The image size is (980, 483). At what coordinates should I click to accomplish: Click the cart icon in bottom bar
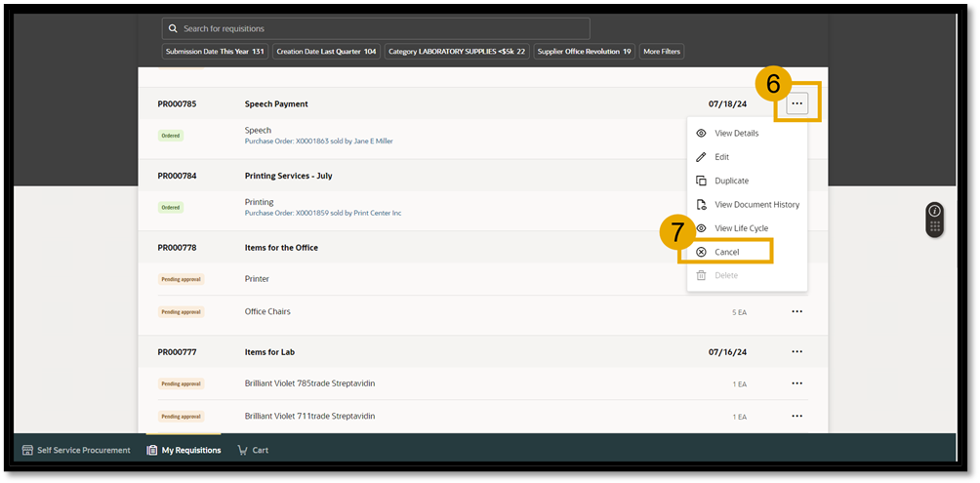[x=243, y=450]
